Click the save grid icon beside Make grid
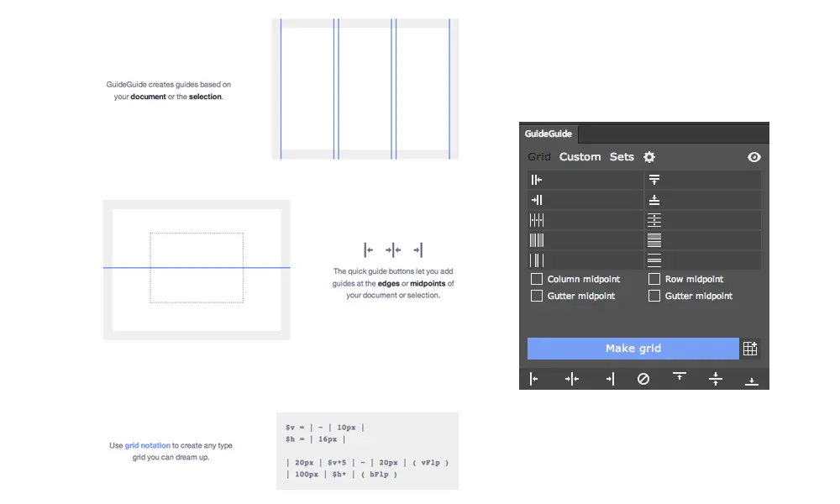Viewport: 840px width, 504px height. click(750, 348)
